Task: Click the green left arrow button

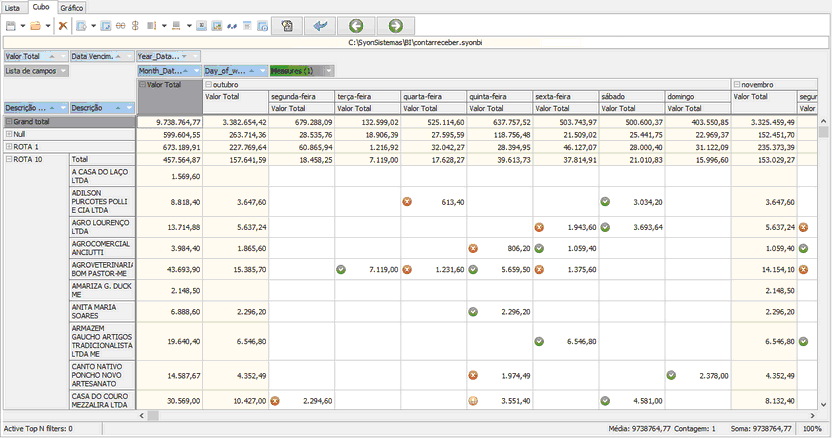Action: (x=355, y=25)
